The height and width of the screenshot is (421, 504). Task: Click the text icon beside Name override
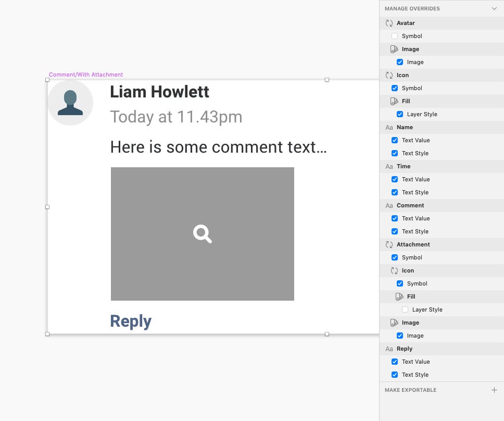(389, 127)
